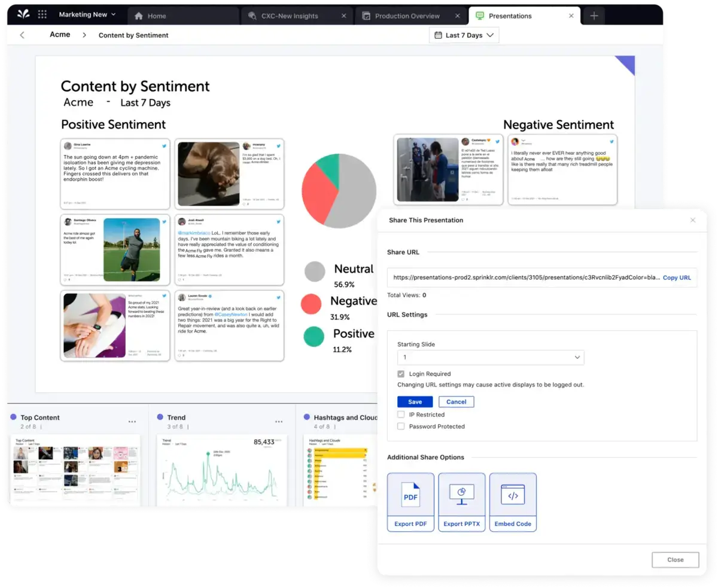Open the Starting Slide dropdown

[491, 357]
